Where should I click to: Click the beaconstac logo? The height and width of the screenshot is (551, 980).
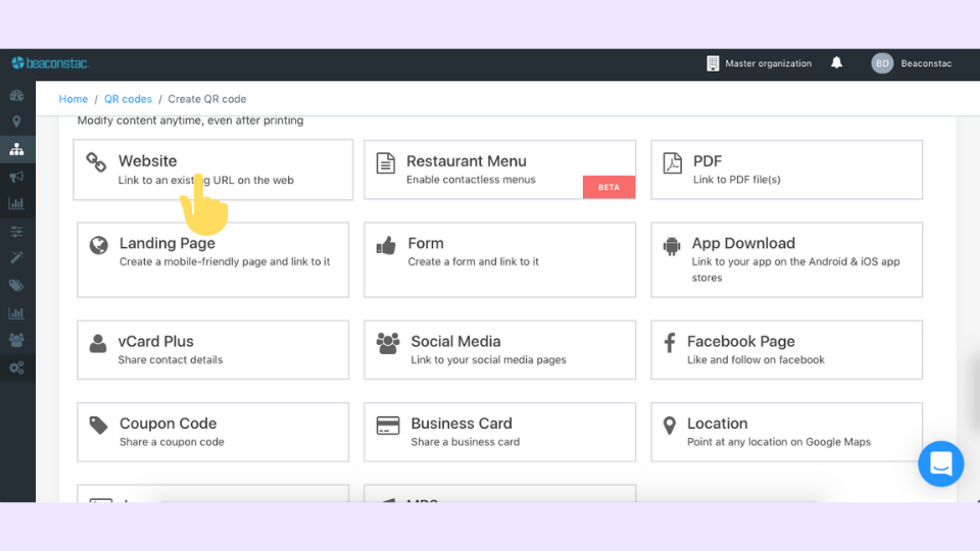click(x=50, y=63)
